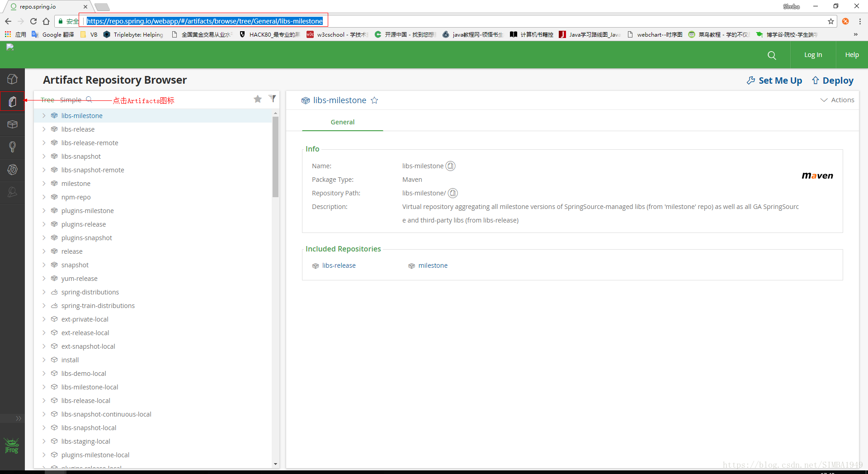Expand the sidebar with the double-chevron icon
This screenshot has width=868, height=474.
click(19, 418)
